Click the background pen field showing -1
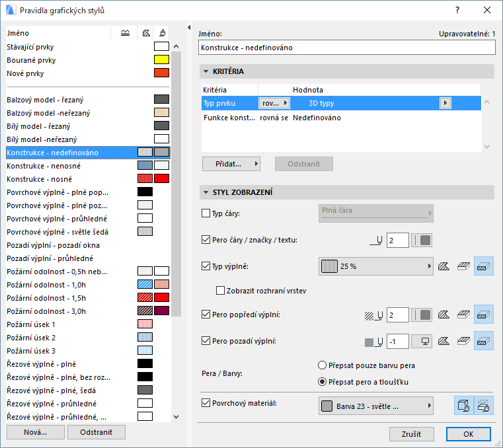The height and width of the screenshot is (448, 503). (397, 341)
